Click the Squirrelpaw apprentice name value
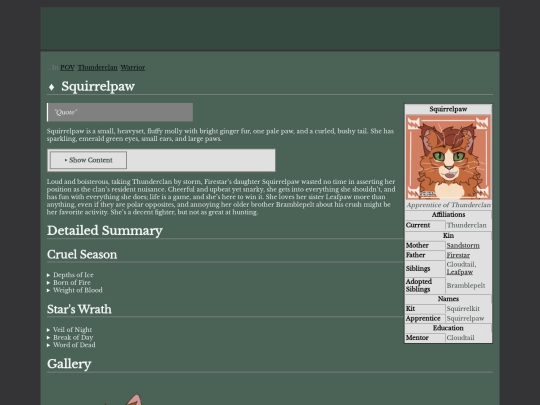 [x=465, y=318]
